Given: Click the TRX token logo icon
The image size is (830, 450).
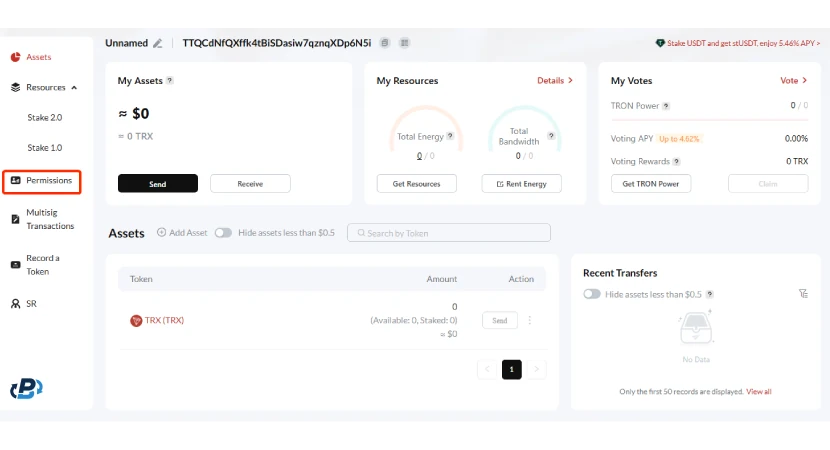Looking at the screenshot, I should point(136,320).
